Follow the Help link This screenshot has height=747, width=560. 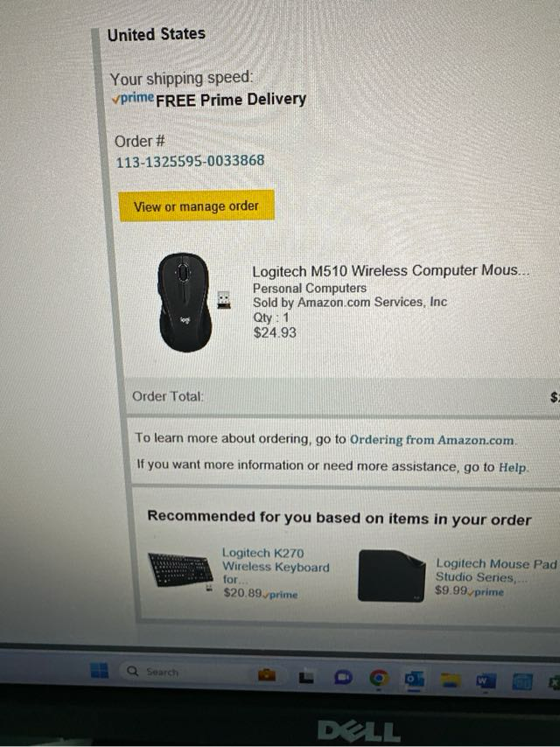click(513, 467)
